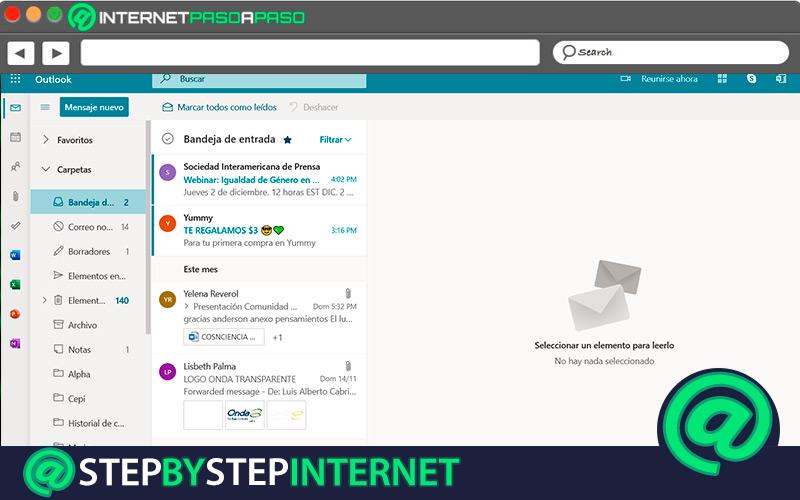Open the app launcher grid icon

click(x=15, y=79)
